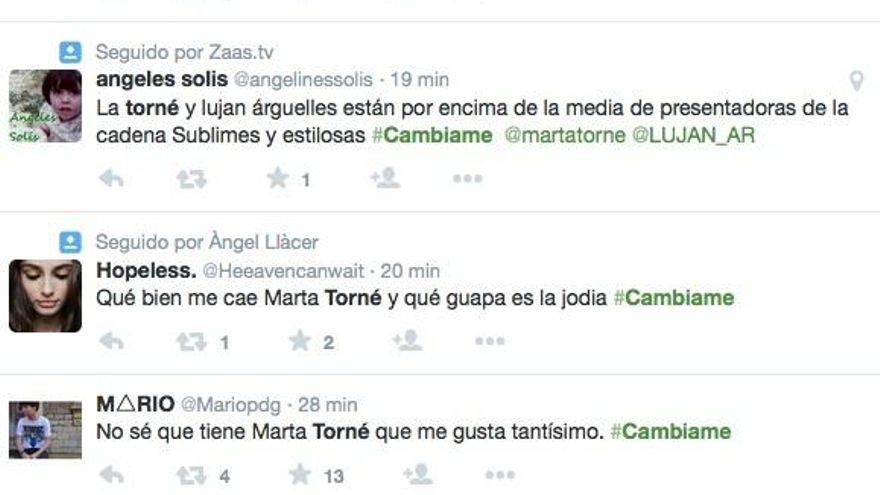Open angeles solis profile avatar
The height and width of the screenshot is (495, 880).
(45, 106)
